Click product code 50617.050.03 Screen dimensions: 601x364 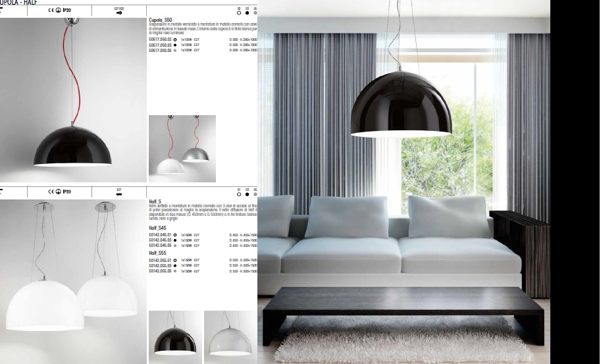pos(160,45)
